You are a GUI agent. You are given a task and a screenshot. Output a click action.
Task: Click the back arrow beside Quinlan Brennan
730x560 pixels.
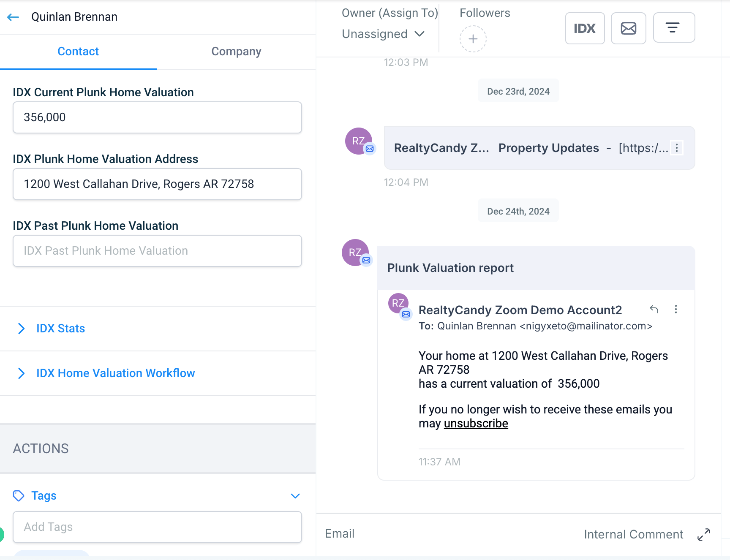click(13, 17)
